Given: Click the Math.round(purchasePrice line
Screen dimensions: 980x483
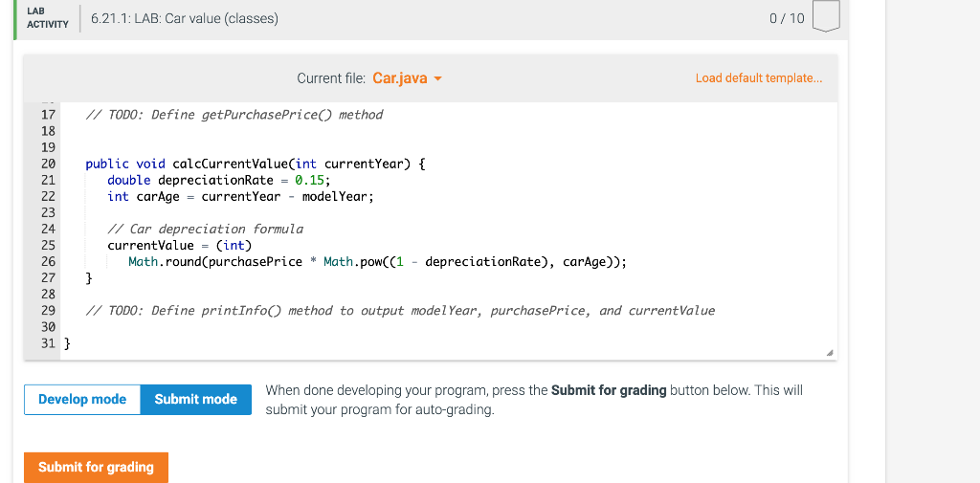Looking at the screenshot, I should 377,262.
